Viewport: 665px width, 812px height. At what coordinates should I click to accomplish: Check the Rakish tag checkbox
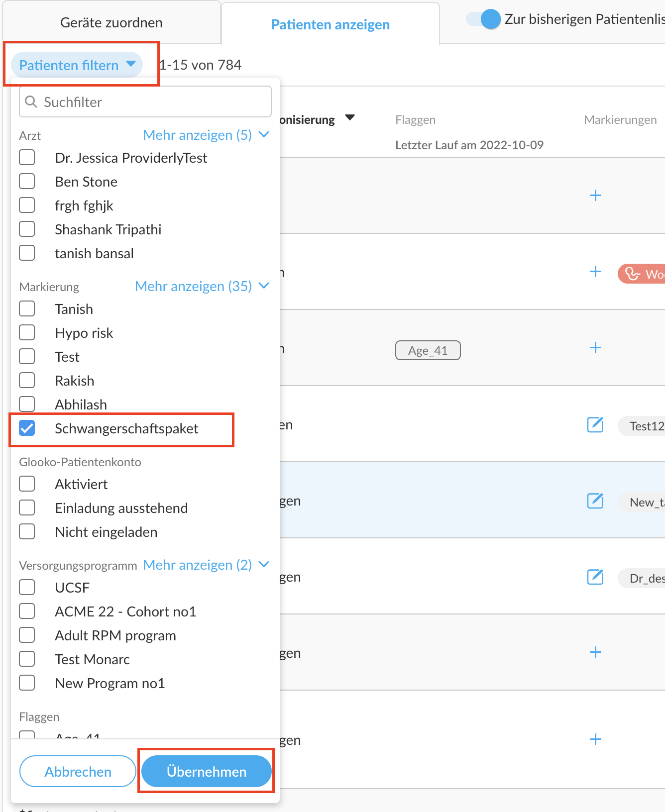coord(27,380)
